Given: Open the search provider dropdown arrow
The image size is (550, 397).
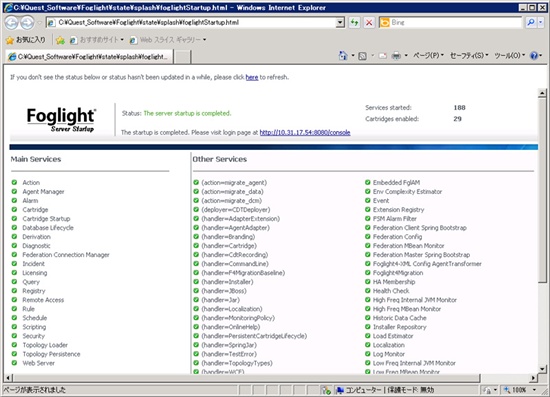Looking at the screenshot, I should [541, 22].
